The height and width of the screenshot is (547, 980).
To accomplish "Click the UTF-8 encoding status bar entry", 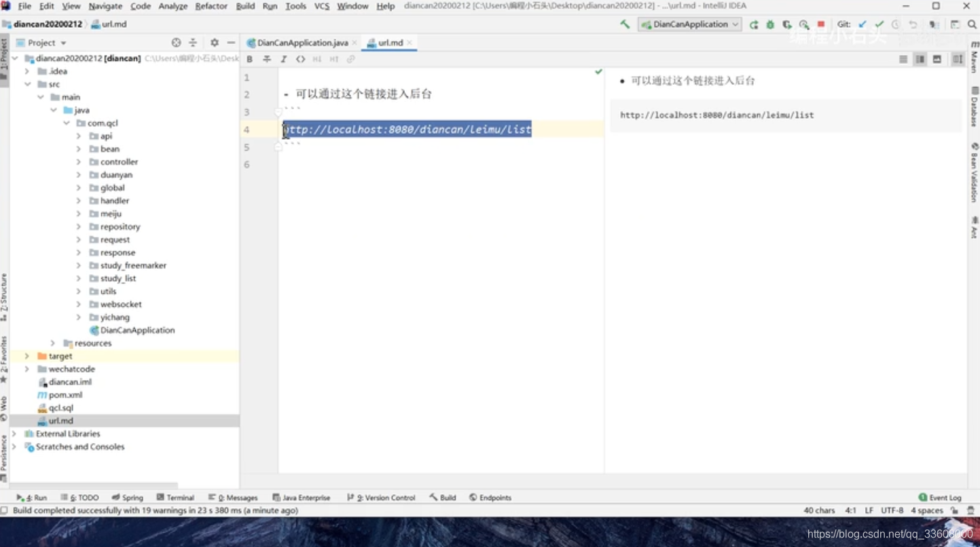I will (x=892, y=510).
